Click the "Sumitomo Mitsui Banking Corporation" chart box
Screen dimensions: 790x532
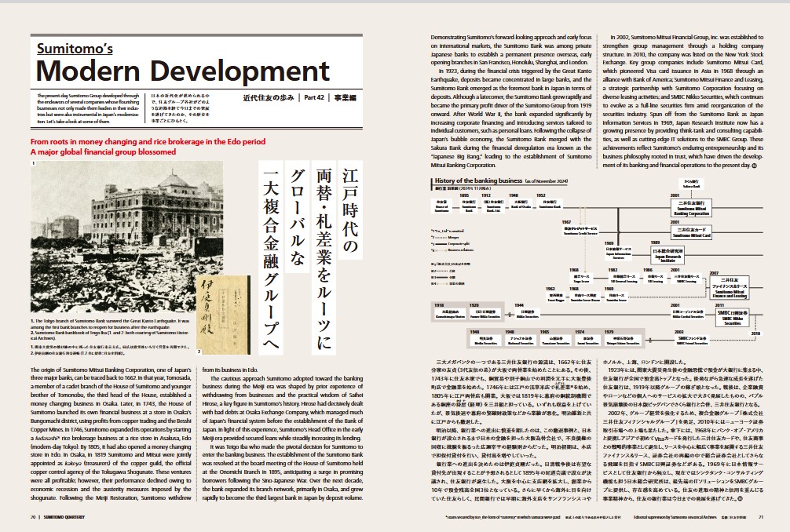(x=692, y=207)
